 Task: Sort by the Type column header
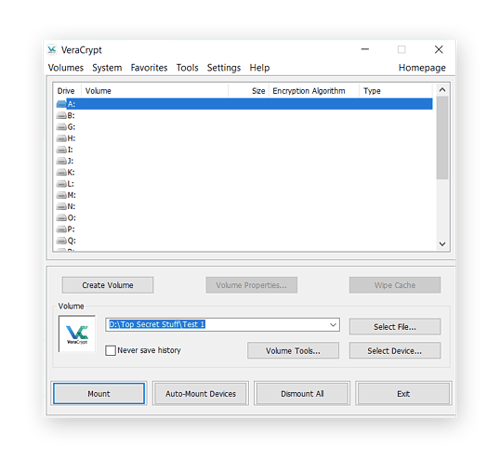(396, 91)
